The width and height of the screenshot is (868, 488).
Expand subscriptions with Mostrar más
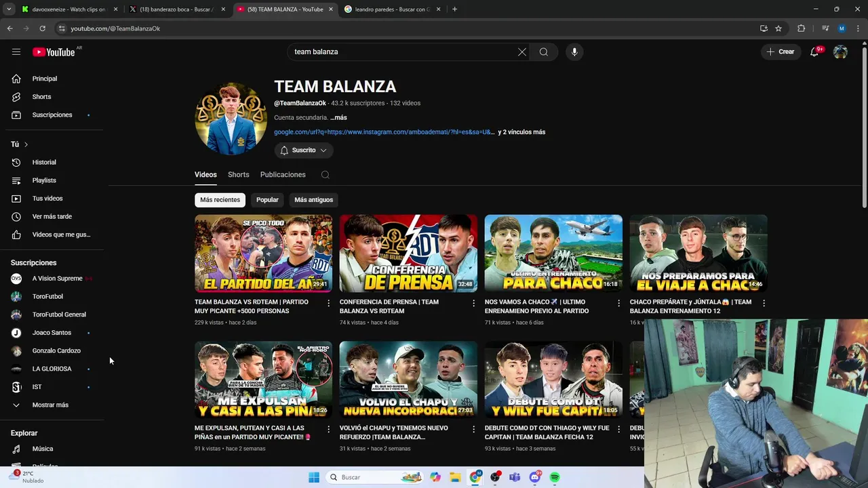click(50, 405)
